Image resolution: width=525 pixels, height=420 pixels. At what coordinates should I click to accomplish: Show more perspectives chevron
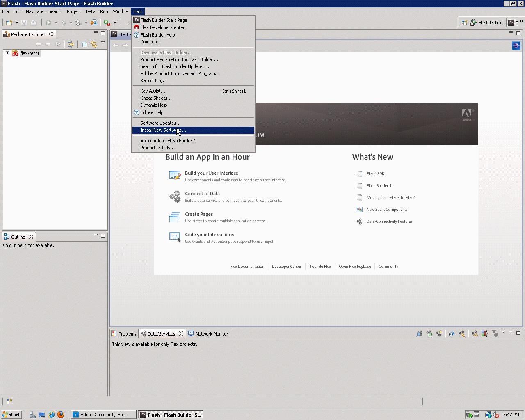coord(521,21)
